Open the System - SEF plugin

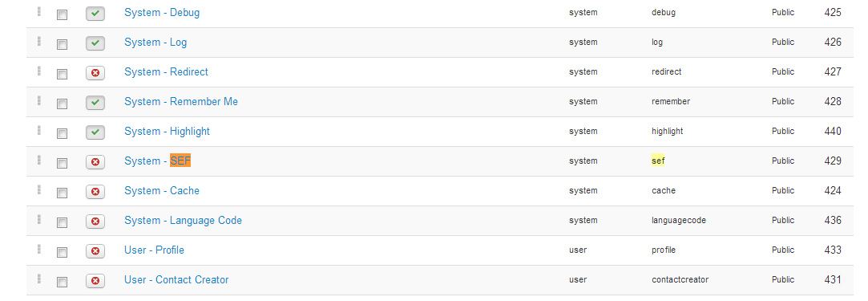click(x=157, y=161)
